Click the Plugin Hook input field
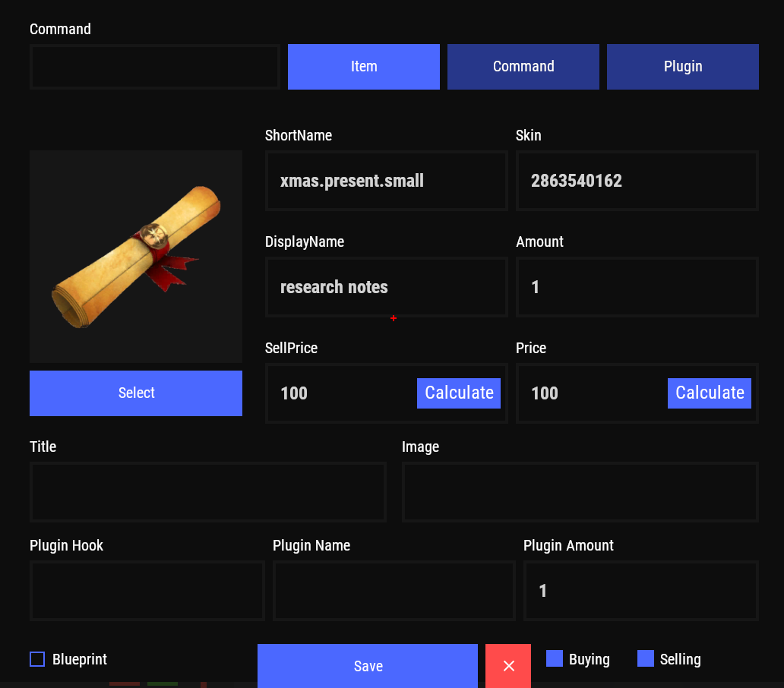 [147, 591]
